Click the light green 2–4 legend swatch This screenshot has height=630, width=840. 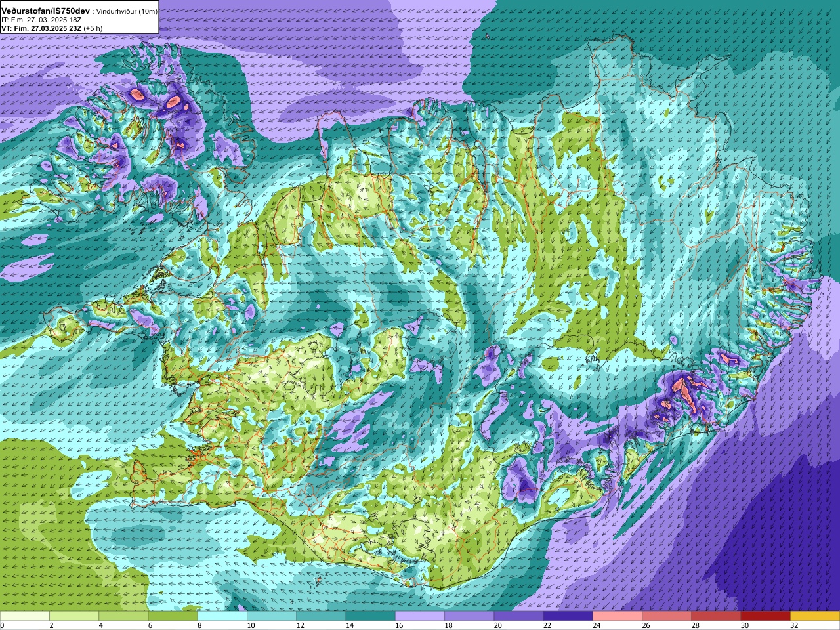(x=74, y=616)
